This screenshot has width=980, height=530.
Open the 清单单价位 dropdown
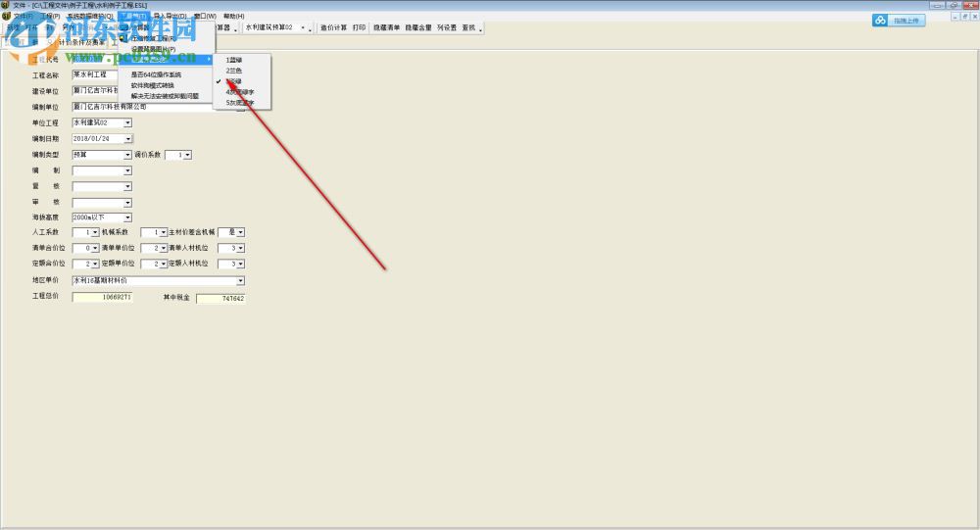click(163, 248)
